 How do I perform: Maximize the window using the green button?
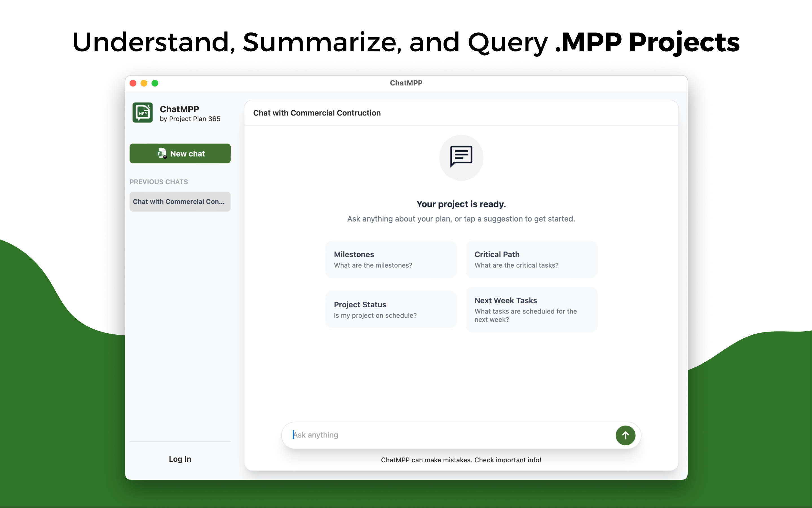pos(155,83)
